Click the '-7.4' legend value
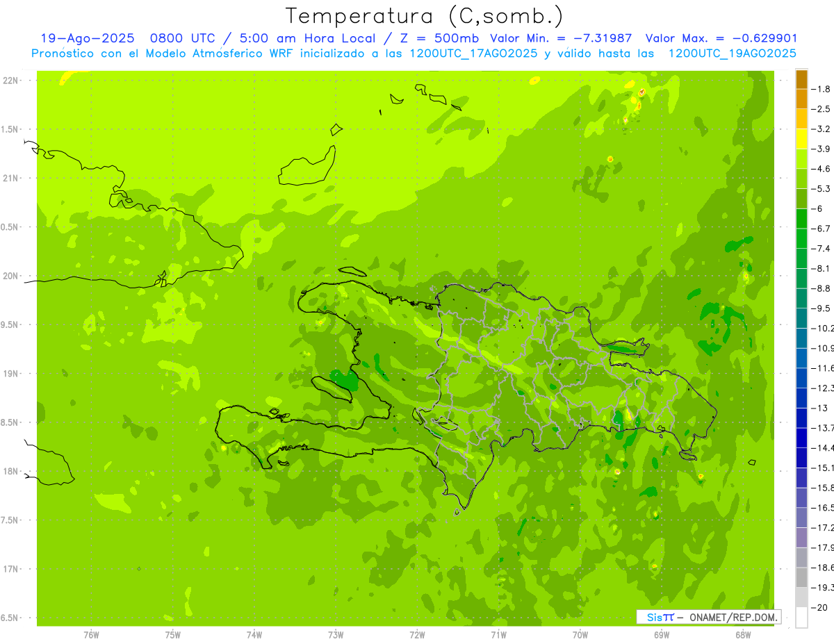This screenshot has width=834, height=644. (x=819, y=249)
